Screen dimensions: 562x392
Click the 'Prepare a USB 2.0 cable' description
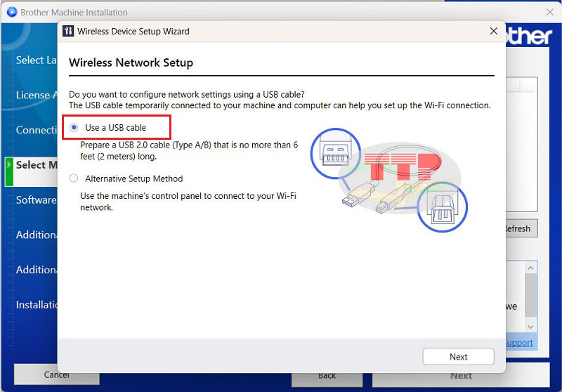point(189,150)
